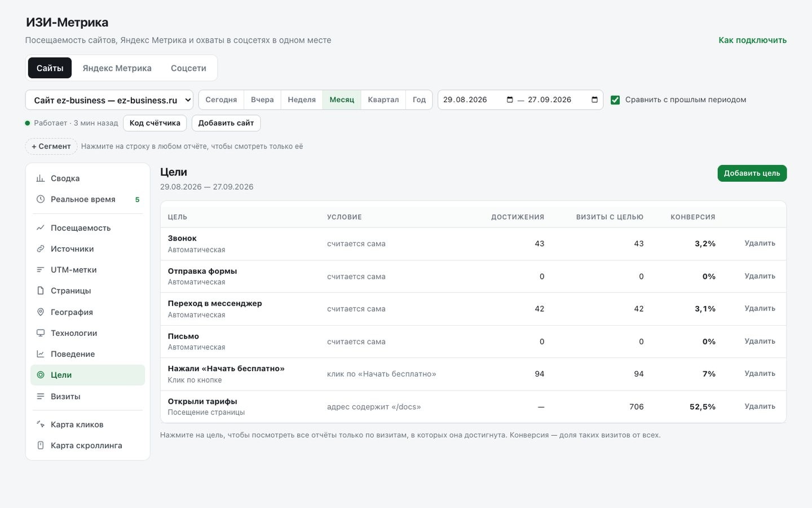Screen dimensions: 812x508
Task: Select the География pin icon
Action: pyautogui.click(x=41, y=312)
